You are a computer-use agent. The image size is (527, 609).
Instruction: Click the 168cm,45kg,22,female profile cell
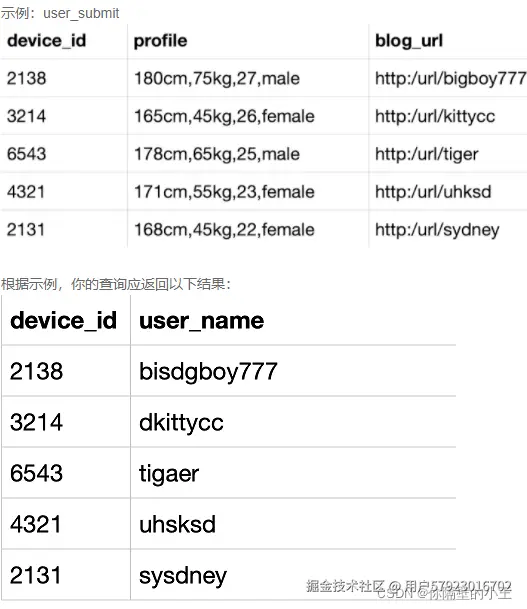point(224,230)
